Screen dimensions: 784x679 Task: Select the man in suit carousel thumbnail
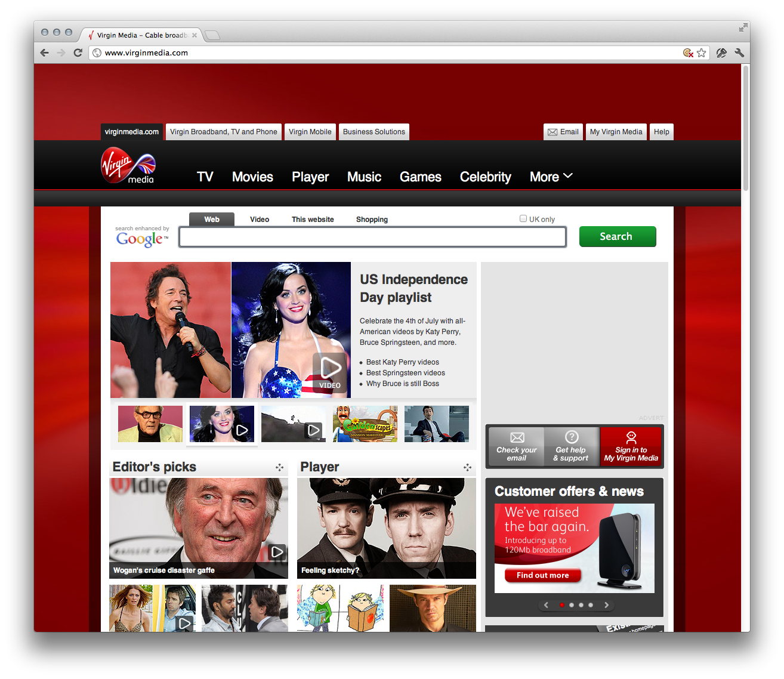437,424
